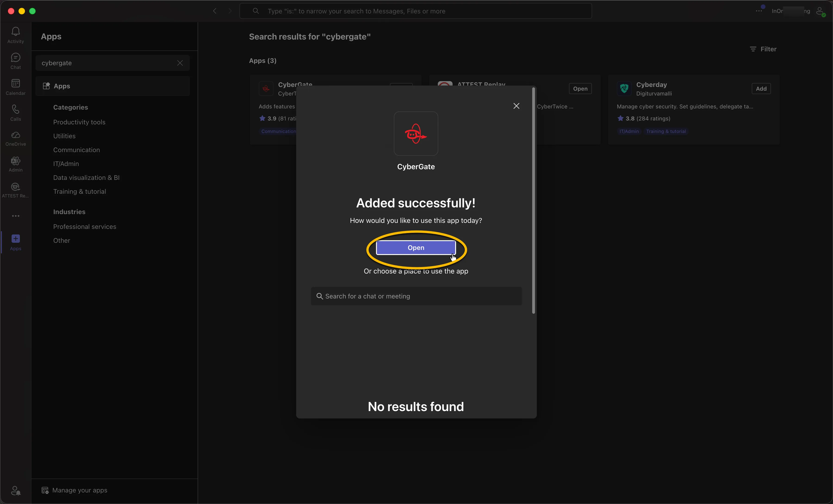Click Training & tutorial tag on Cyberday

tap(666, 131)
